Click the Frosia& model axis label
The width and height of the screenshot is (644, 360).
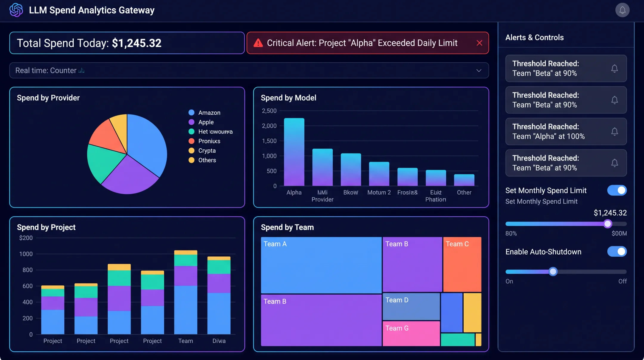tap(407, 193)
